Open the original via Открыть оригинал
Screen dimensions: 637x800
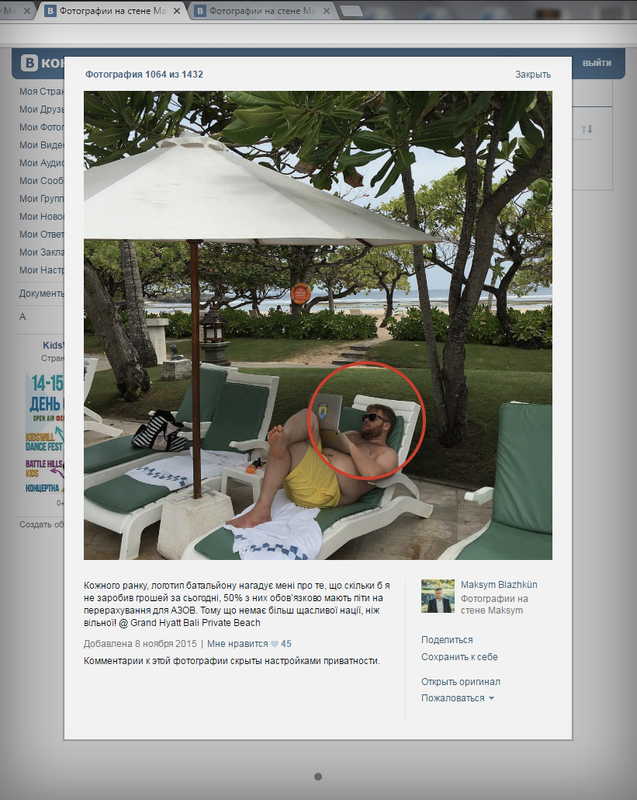[461, 682]
